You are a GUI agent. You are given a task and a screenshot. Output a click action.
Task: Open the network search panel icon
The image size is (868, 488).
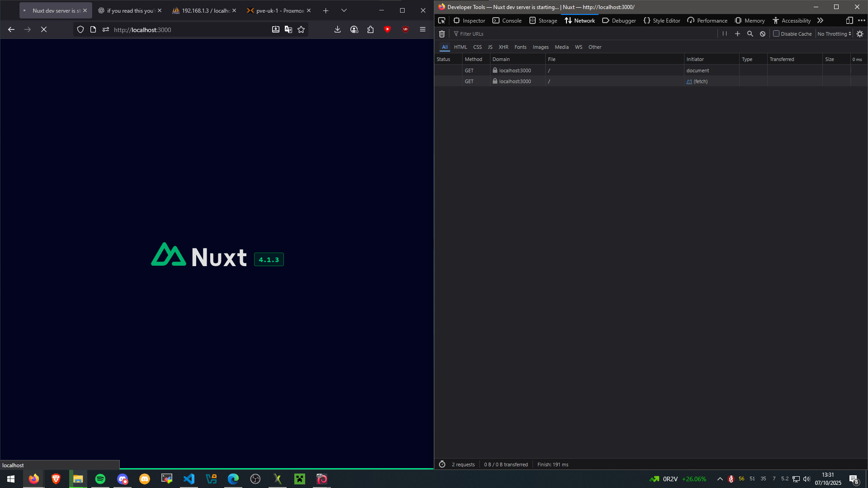[x=750, y=34]
